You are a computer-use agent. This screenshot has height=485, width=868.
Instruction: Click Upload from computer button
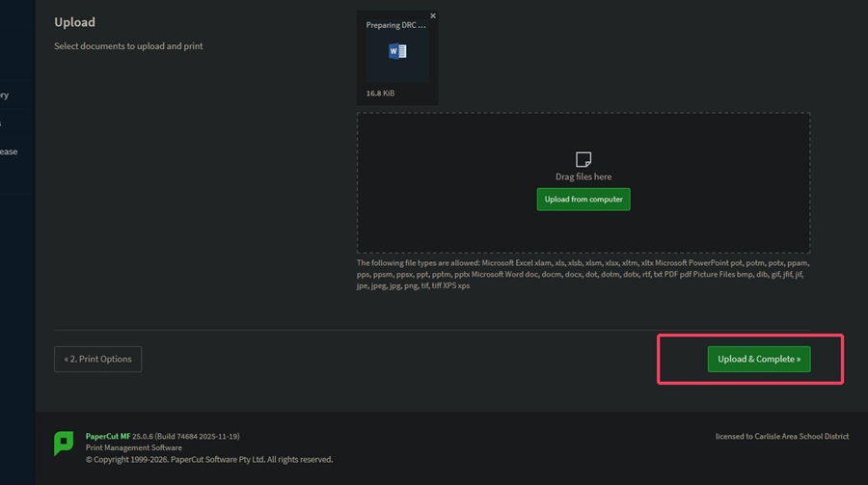pyautogui.click(x=583, y=200)
